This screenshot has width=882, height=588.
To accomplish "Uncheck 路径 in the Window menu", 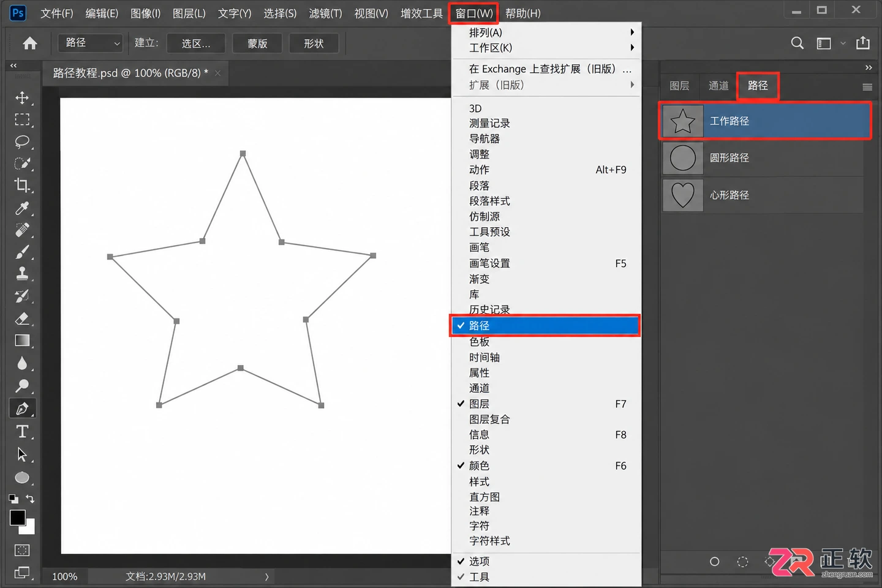I will (546, 326).
